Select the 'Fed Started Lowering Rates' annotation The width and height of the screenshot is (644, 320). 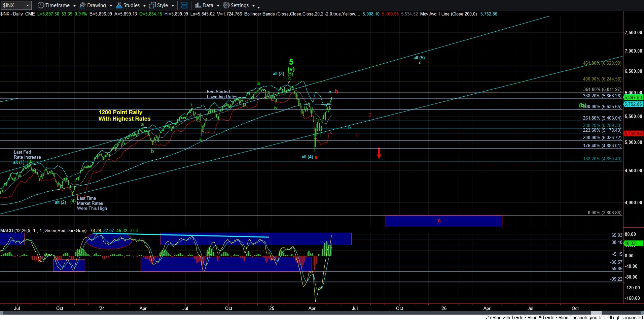pos(222,94)
